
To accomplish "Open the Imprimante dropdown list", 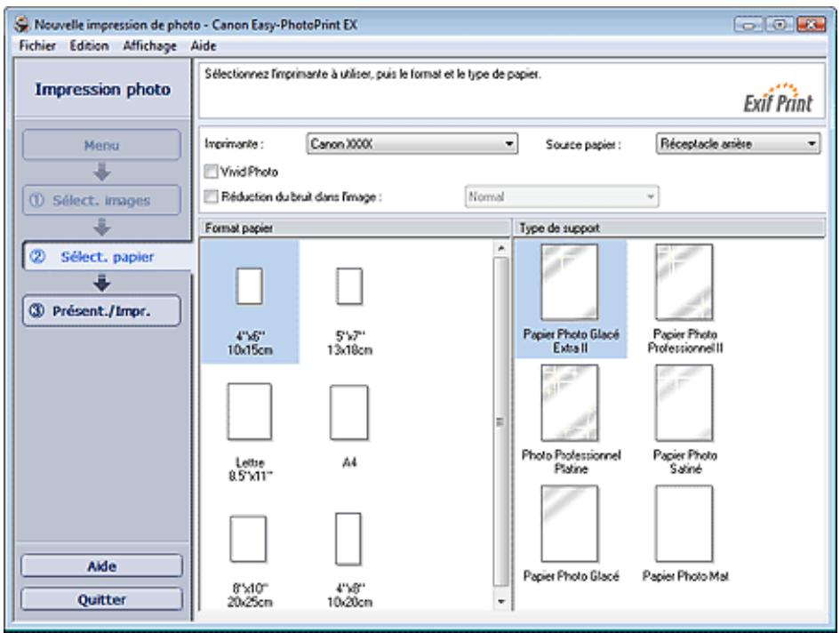I will 412,144.
